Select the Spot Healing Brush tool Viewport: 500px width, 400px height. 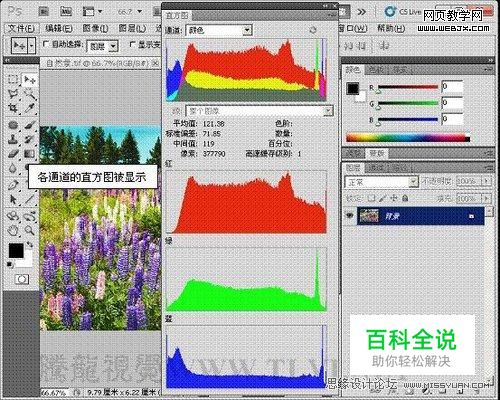13,125
